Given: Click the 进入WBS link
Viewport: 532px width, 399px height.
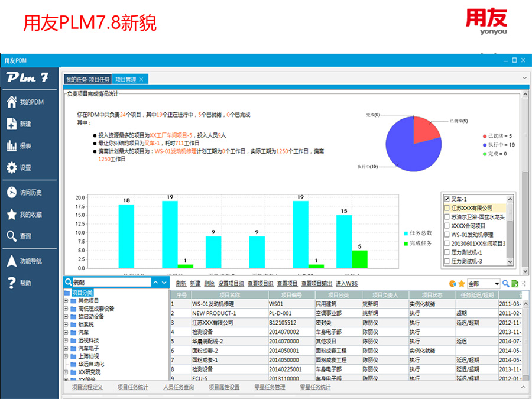Looking at the screenshot, I should pos(347,284).
